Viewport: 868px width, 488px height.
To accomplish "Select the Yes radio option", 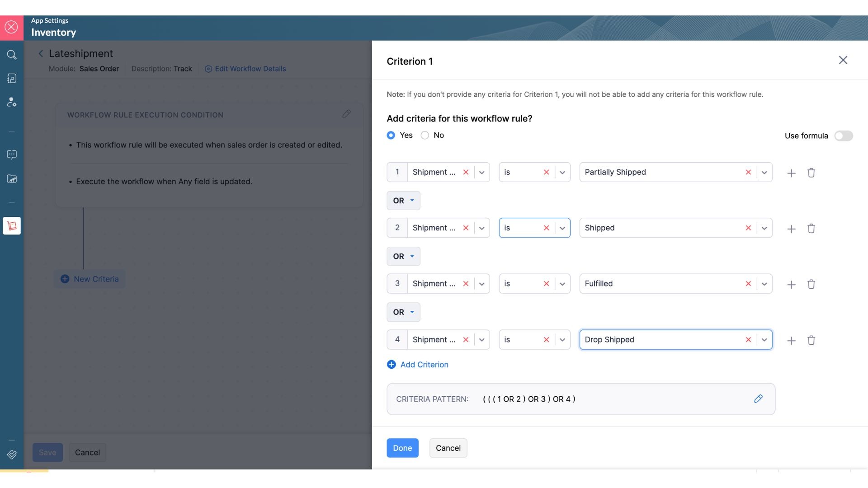I will tap(391, 135).
